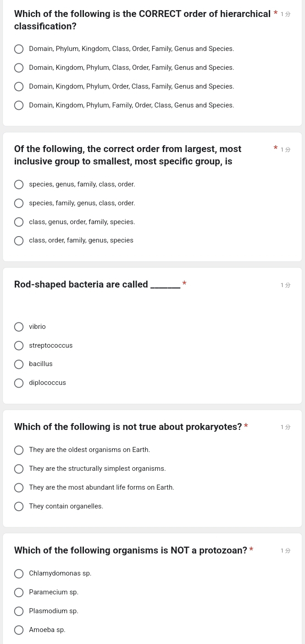305x644 pixels.
Task: Select 'bacillus' as rod-shaped bacteria answer
Action: pos(19,364)
